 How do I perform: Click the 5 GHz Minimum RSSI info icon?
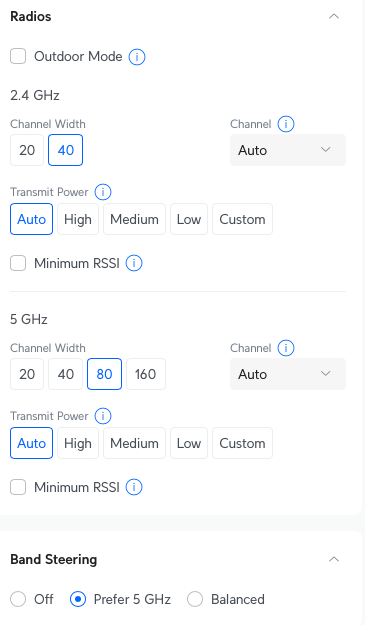[x=134, y=487]
